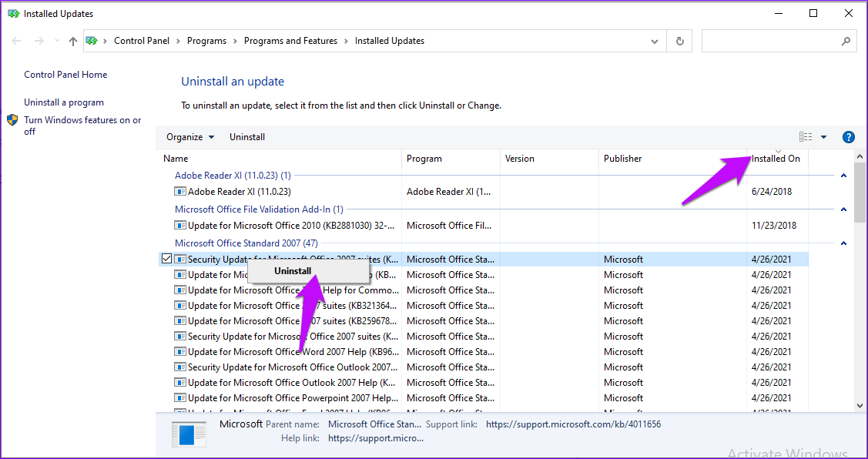This screenshot has height=459, width=868.
Task: Click the scroll up arrow of list
Action: point(860,156)
